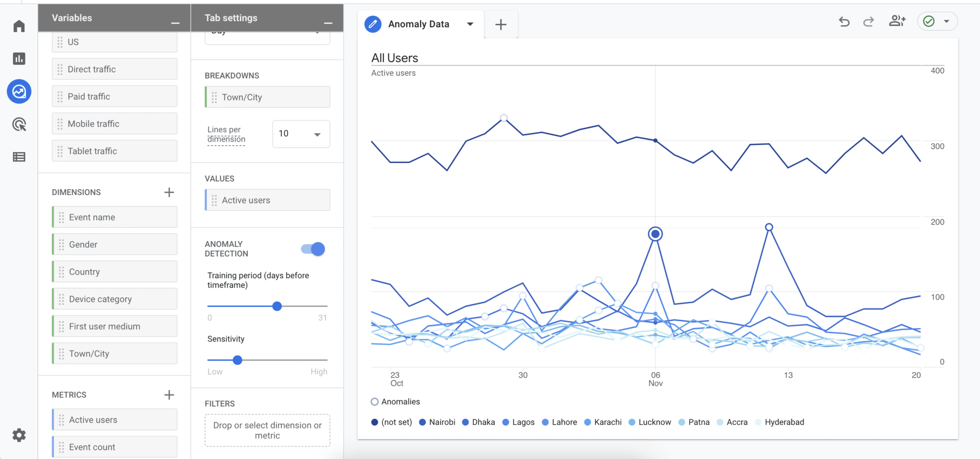Screen dimensions: 980x459
Task: Open Admin settings gear
Action: pos(19,435)
